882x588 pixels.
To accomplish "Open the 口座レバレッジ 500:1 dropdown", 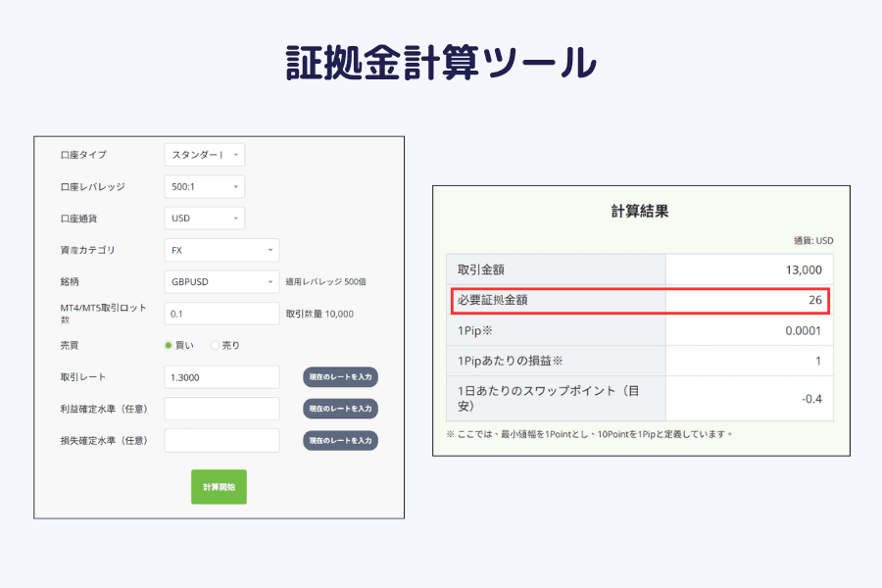I will [204, 187].
